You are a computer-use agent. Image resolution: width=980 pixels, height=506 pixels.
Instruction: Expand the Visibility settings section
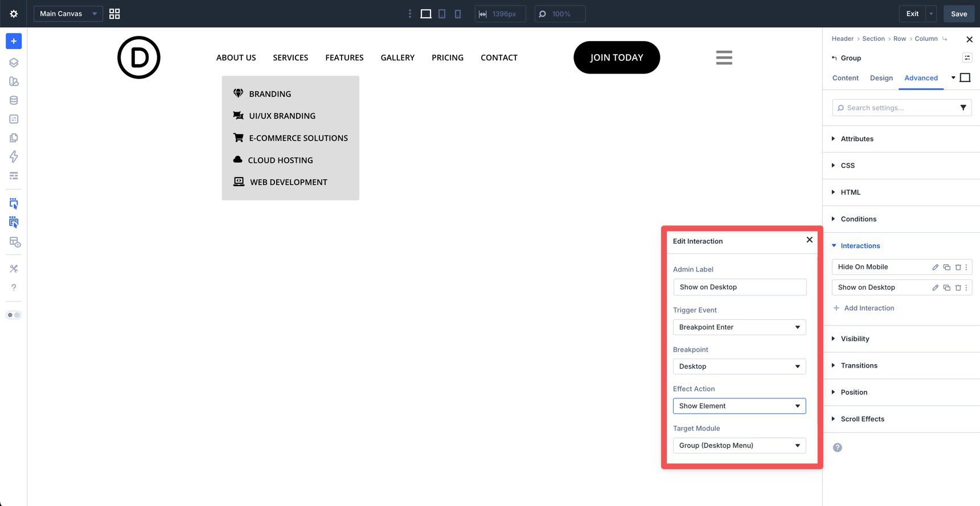[855, 339]
